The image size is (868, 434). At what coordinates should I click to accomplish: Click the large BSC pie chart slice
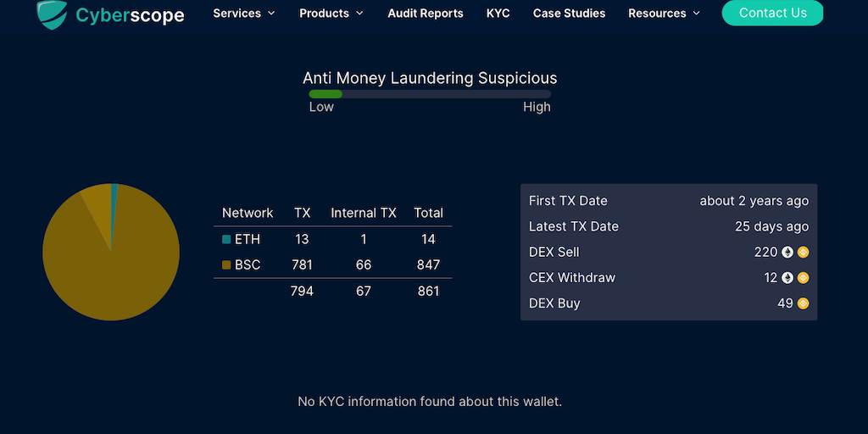pyautogui.click(x=111, y=263)
